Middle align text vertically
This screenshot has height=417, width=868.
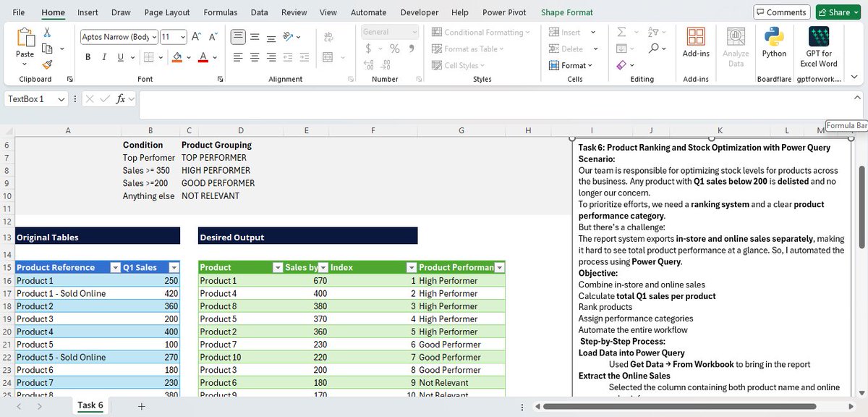click(255, 37)
